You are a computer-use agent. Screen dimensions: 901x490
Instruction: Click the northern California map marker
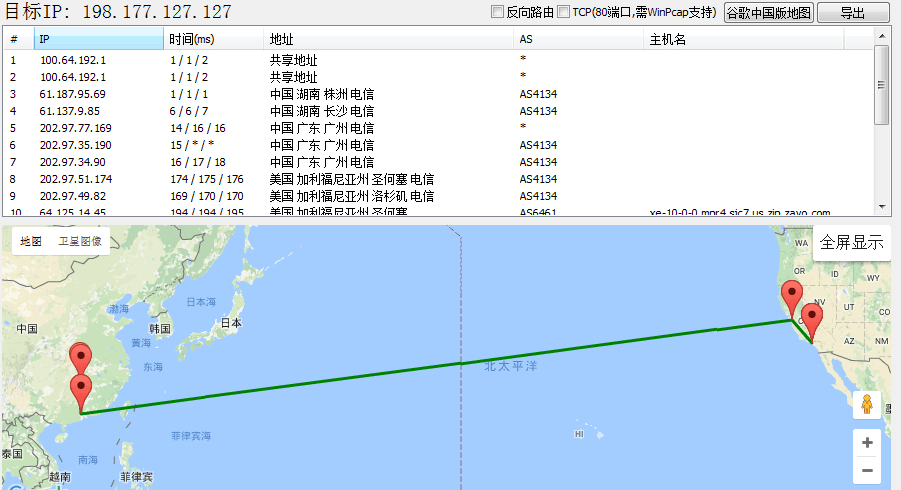[x=792, y=298]
